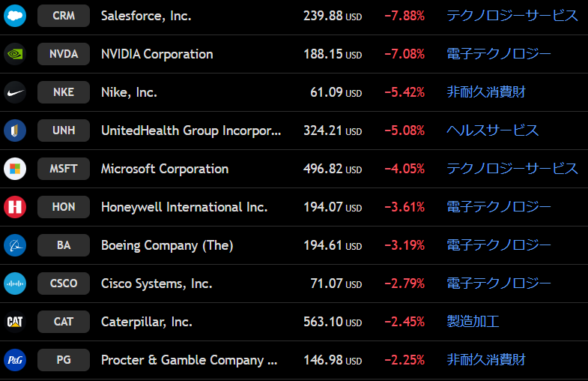
Task: Click the Honeywell logo icon
Action: (15, 207)
